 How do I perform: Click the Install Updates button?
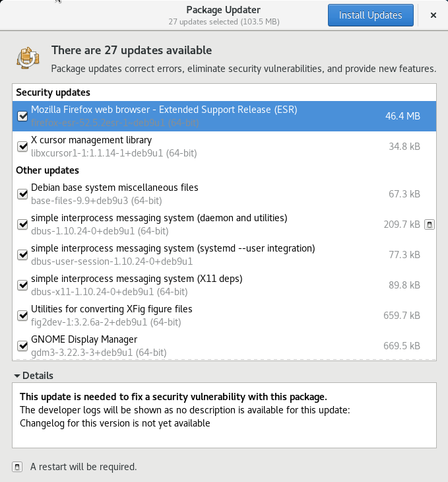(370, 15)
